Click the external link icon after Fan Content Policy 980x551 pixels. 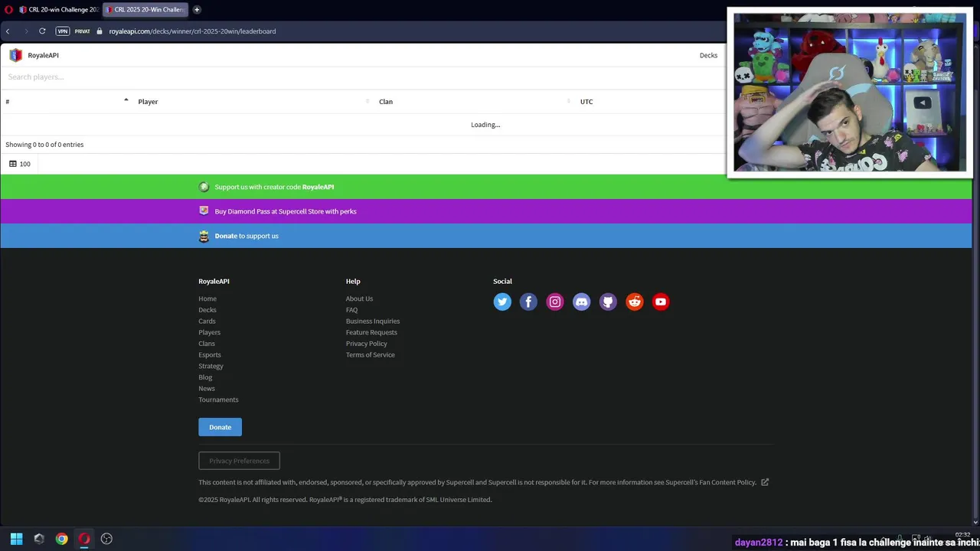[x=765, y=482]
